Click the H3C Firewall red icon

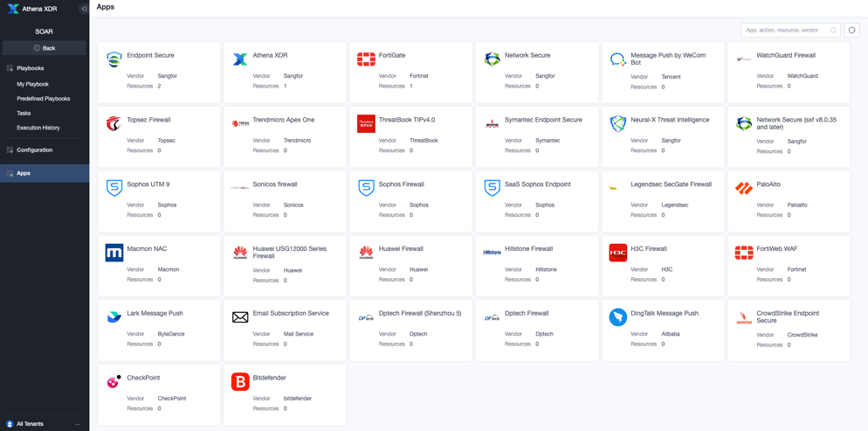[x=617, y=253]
